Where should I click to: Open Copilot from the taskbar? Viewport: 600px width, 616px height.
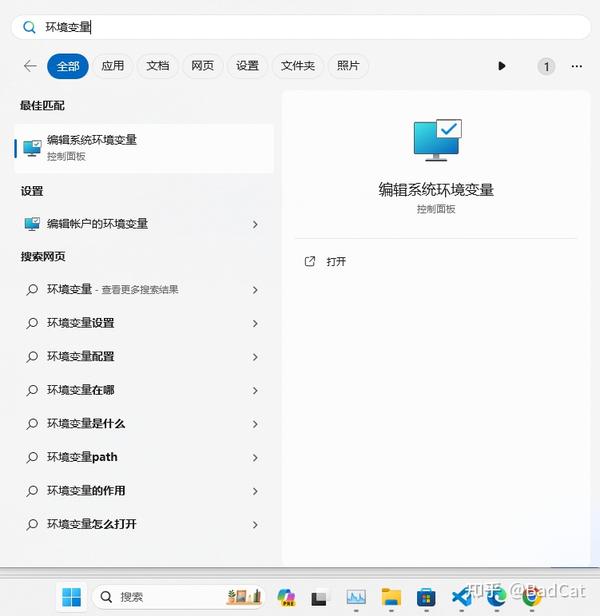tap(286, 597)
